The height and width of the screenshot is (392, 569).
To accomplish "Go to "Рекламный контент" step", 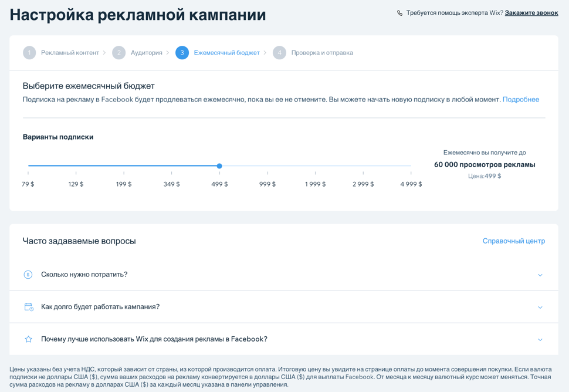I will coord(70,53).
